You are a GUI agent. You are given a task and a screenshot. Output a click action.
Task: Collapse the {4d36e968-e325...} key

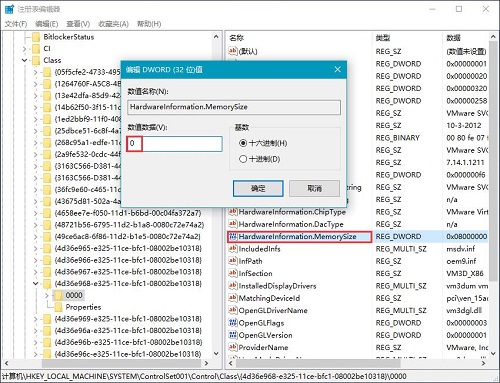[x=35, y=284]
